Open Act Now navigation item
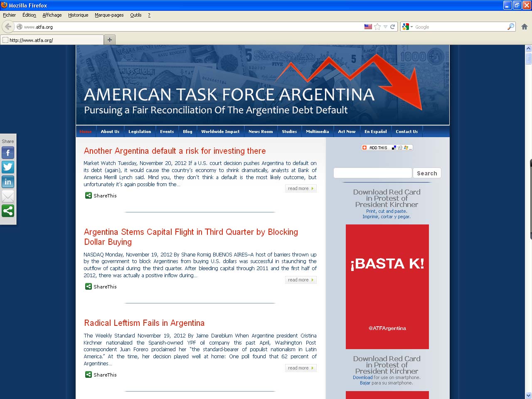Screen dimensions: 532x399 347,131
